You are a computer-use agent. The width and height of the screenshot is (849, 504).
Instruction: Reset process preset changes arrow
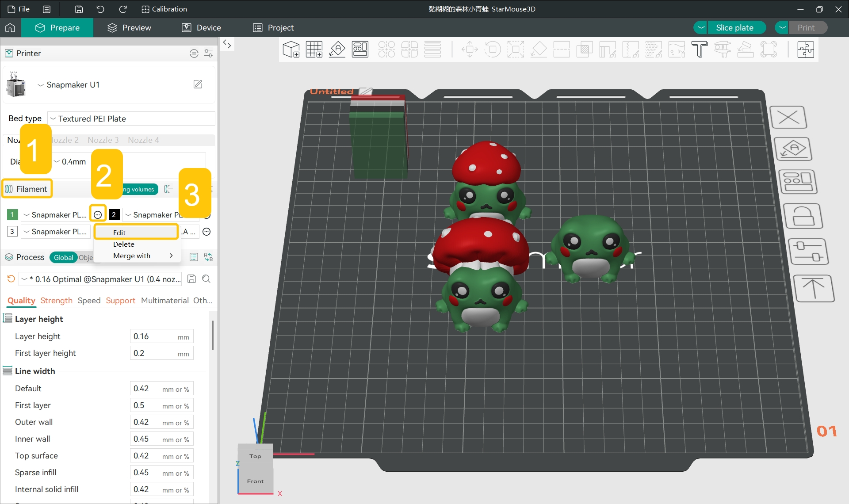click(11, 279)
